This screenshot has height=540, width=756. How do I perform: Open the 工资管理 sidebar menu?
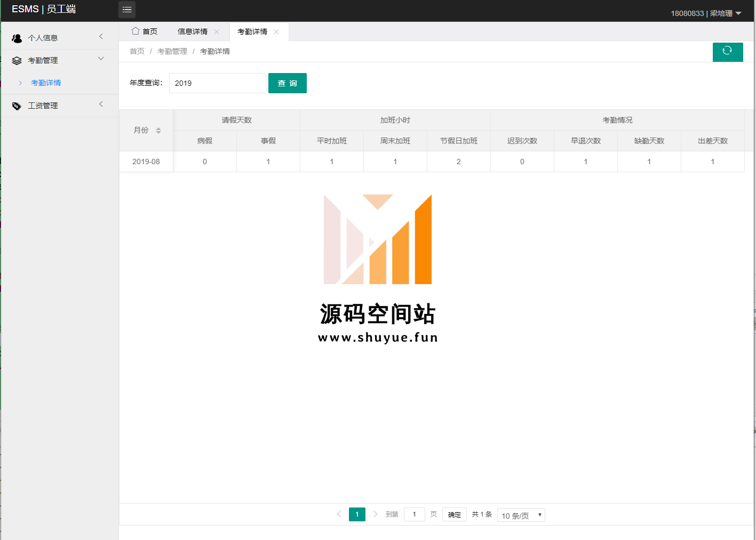[x=59, y=106]
